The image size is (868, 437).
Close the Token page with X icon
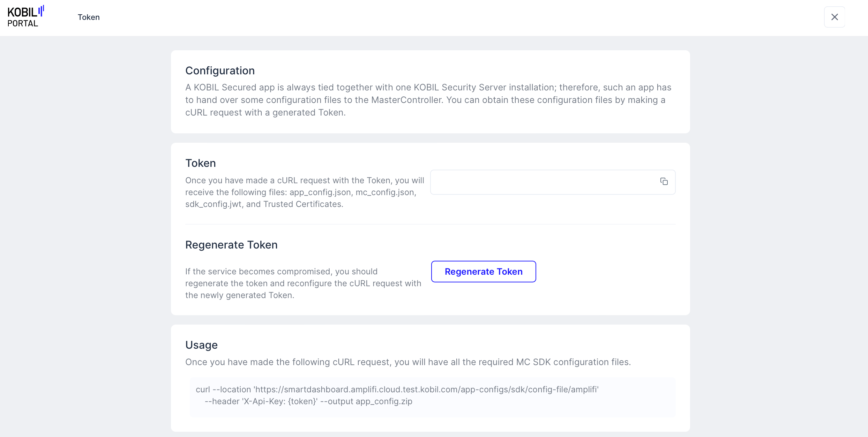(834, 17)
